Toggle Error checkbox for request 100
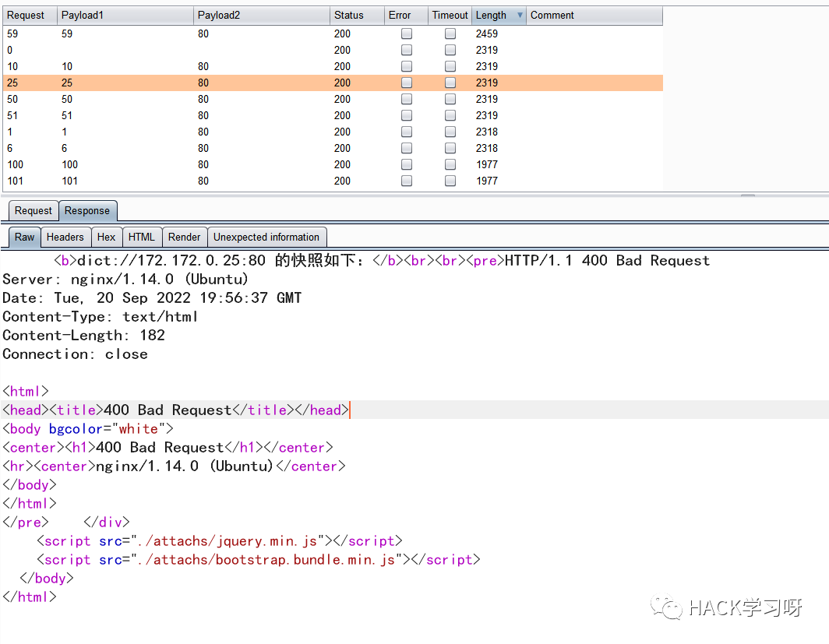 click(407, 165)
